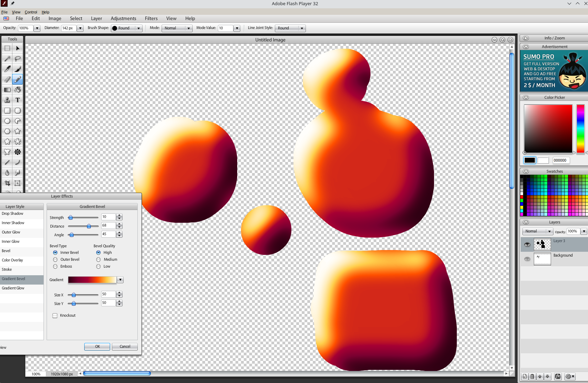Select the paint brush tool
Image resolution: width=588 pixels, height=383 pixels.
point(18,69)
